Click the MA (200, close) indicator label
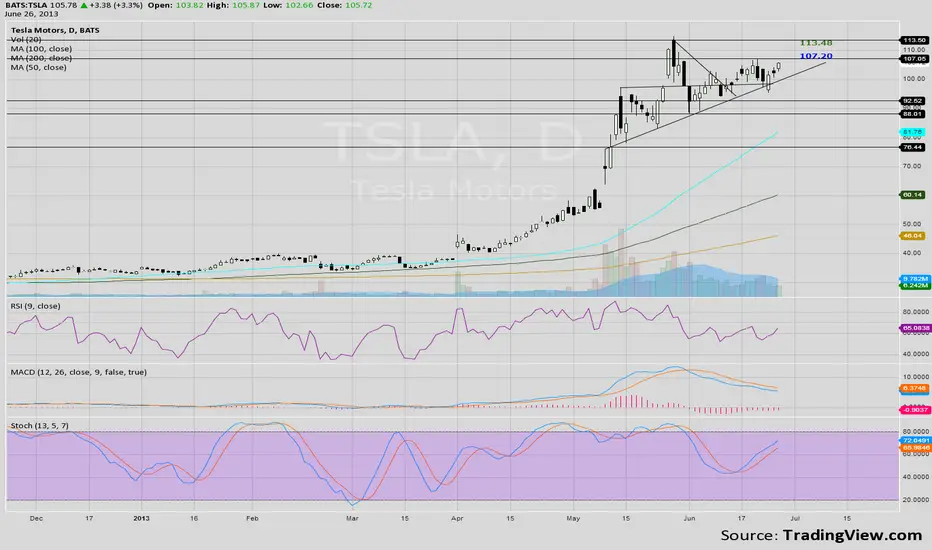 click(41, 58)
